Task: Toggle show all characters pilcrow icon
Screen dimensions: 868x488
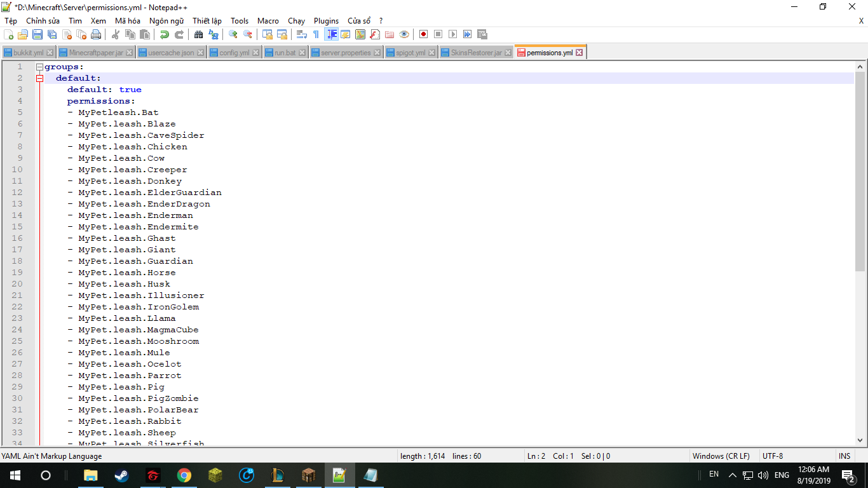Action: tap(316, 34)
